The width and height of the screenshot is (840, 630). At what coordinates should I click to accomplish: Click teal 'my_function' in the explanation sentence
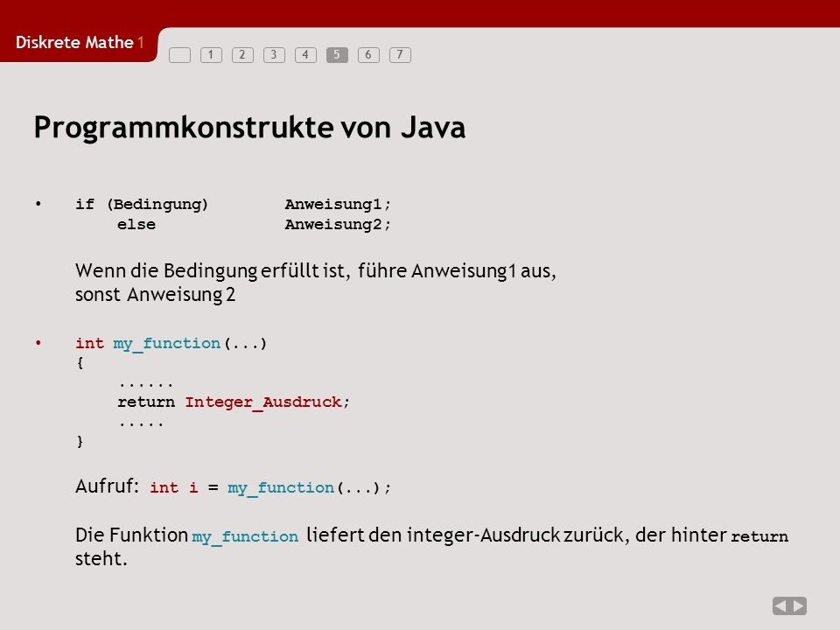tap(245, 536)
